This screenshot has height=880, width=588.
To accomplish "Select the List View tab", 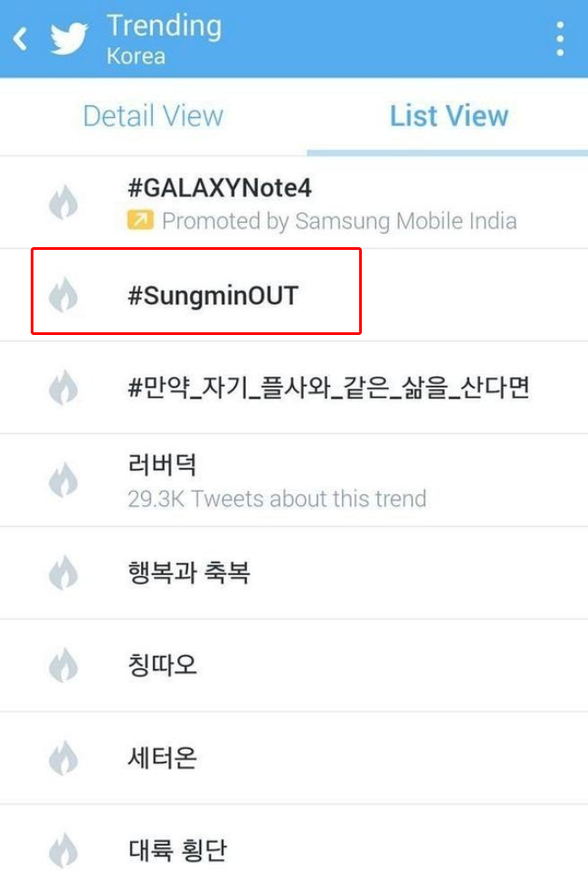I will [x=449, y=116].
